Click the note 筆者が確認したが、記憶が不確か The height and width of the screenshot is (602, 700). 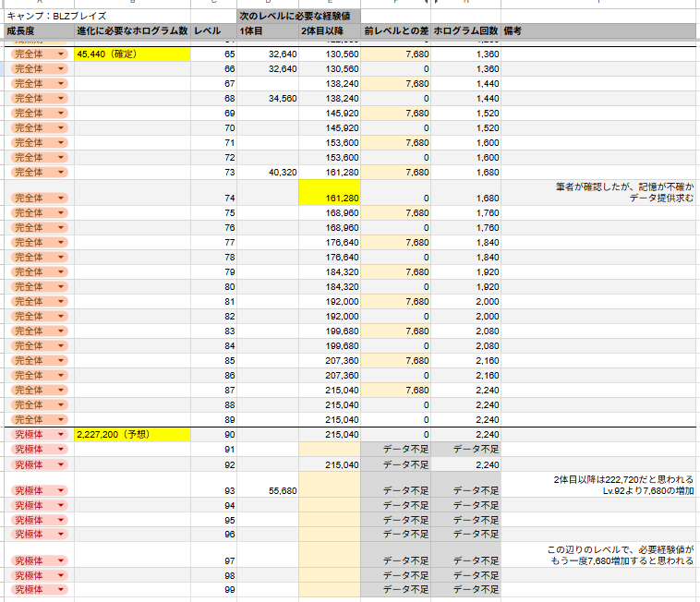624,187
